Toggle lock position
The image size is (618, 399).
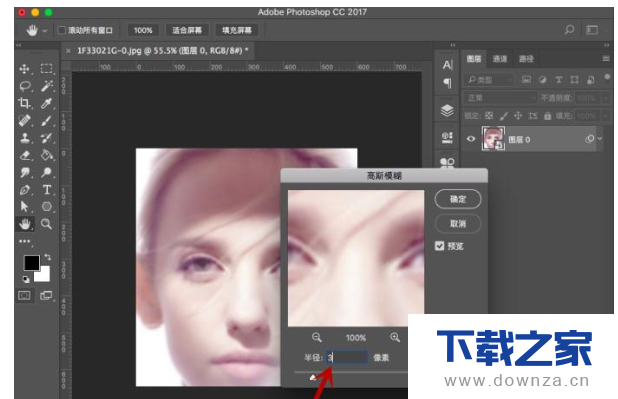pyautogui.click(x=518, y=116)
